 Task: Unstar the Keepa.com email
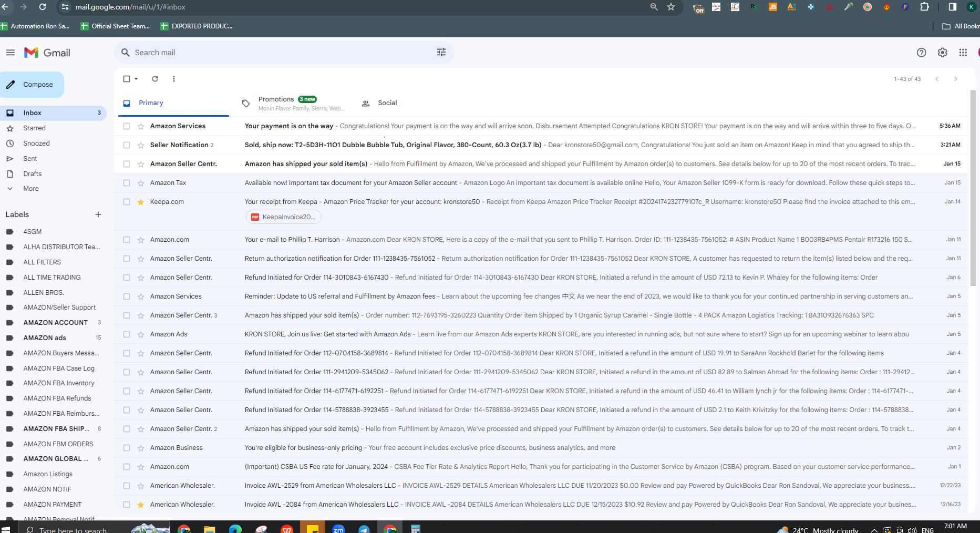point(141,202)
